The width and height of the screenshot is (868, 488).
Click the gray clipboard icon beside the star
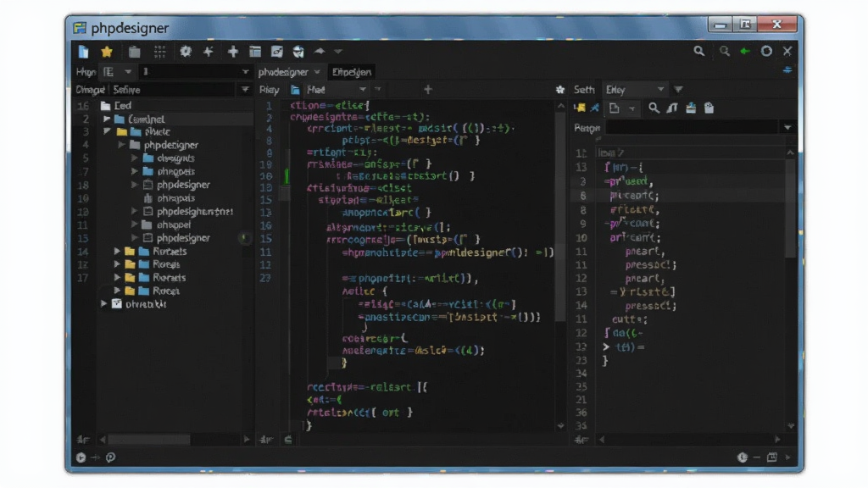click(134, 52)
